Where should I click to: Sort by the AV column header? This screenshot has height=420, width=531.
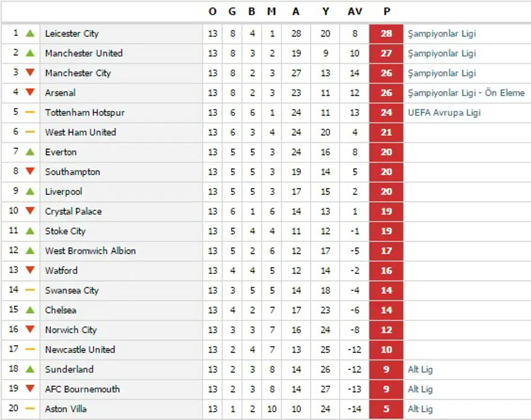[x=355, y=11]
